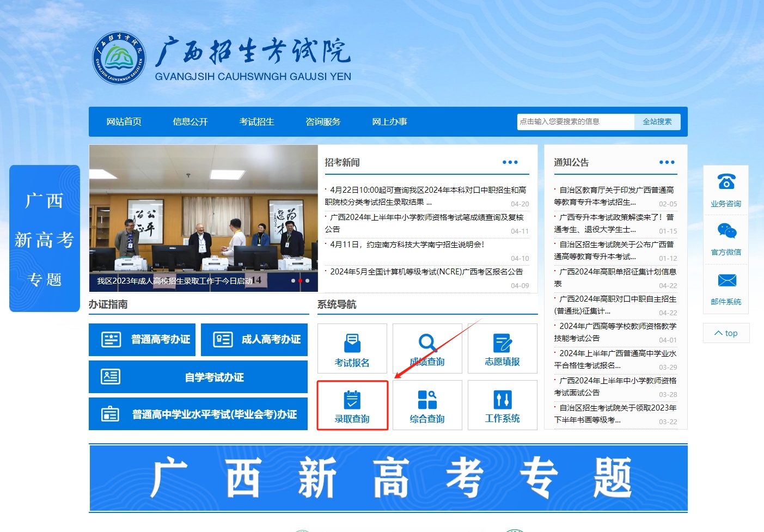Open news 全国计算机等级考试(NCRE)广西考区报名公告
Image resolution: width=764 pixels, height=532 pixels.
tap(426, 272)
